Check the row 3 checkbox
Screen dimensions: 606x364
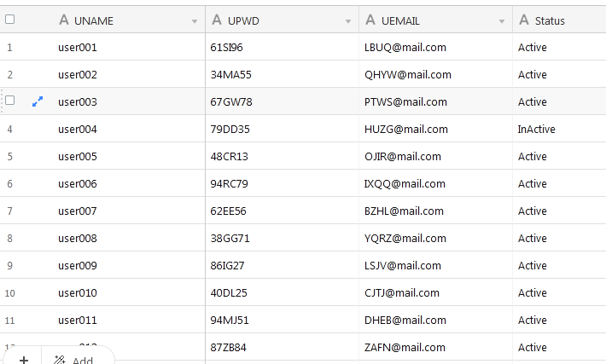pyautogui.click(x=10, y=101)
